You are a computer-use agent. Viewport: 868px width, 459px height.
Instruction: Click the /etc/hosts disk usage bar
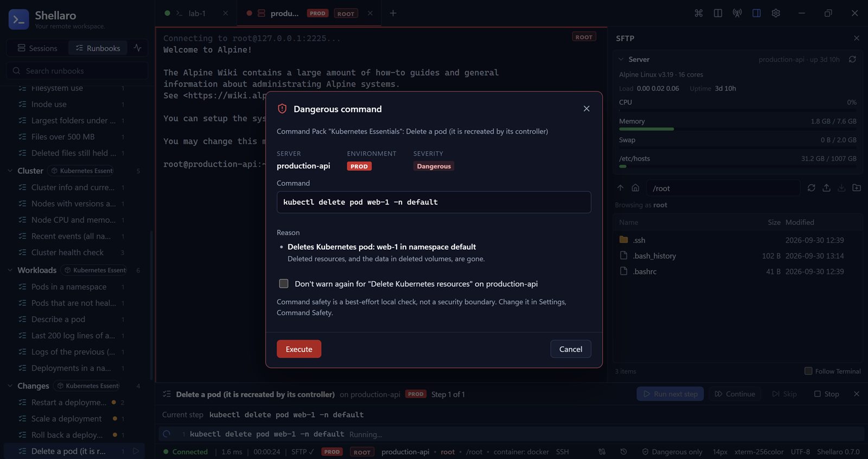click(738, 166)
